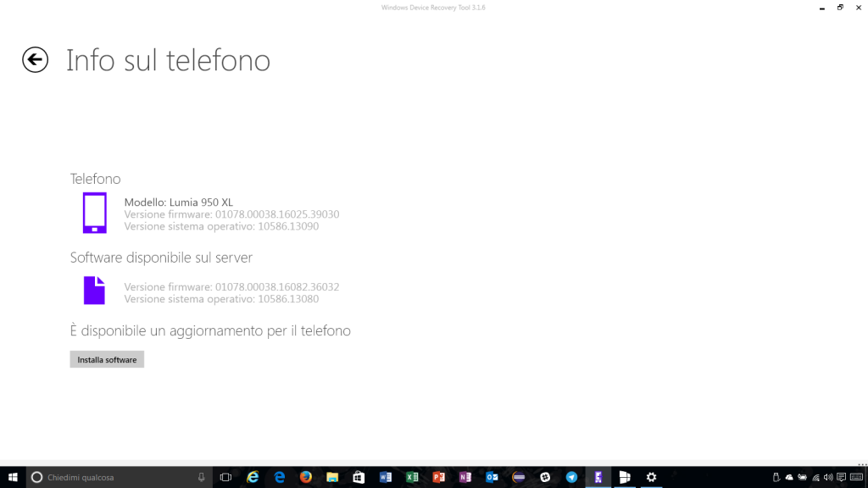The image size is (868, 488).
Task: Click the OneDrive cloud tray icon
Action: click(789, 478)
